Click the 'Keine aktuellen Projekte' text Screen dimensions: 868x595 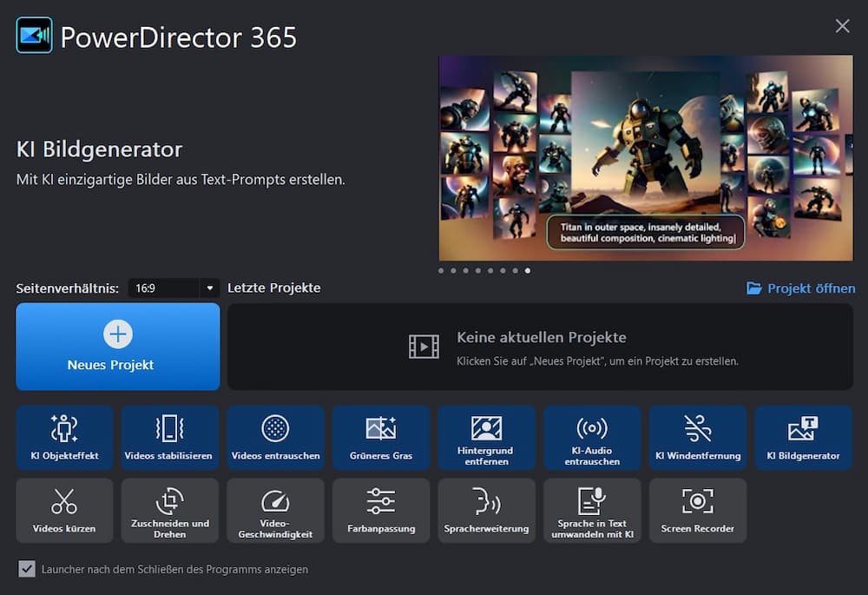(x=542, y=337)
